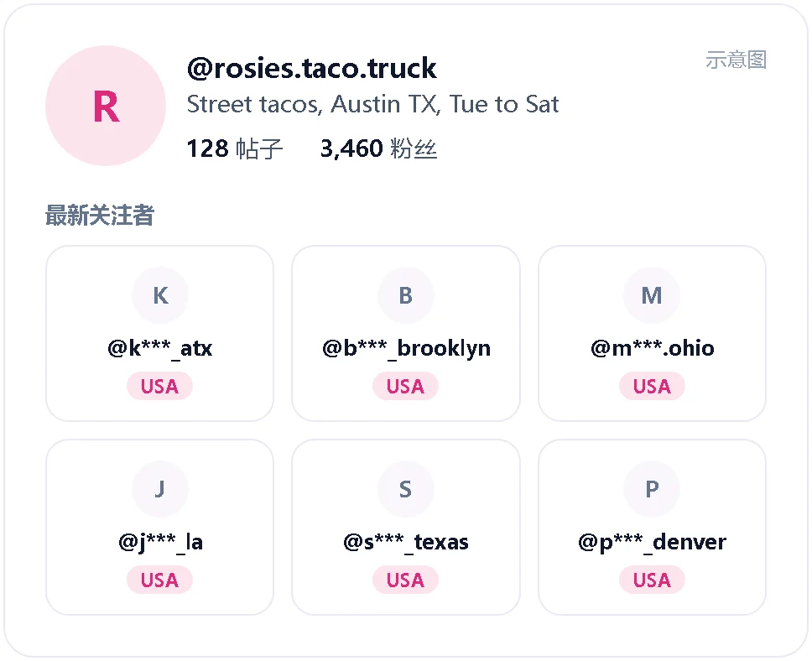Open the S avatar for s***_texas

pos(405,489)
